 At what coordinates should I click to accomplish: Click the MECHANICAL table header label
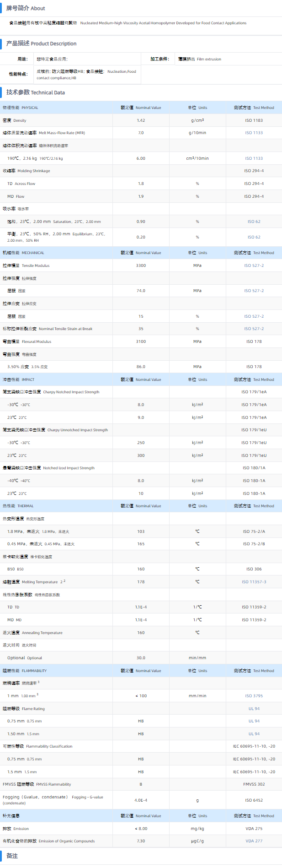pyautogui.click(x=23, y=253)
